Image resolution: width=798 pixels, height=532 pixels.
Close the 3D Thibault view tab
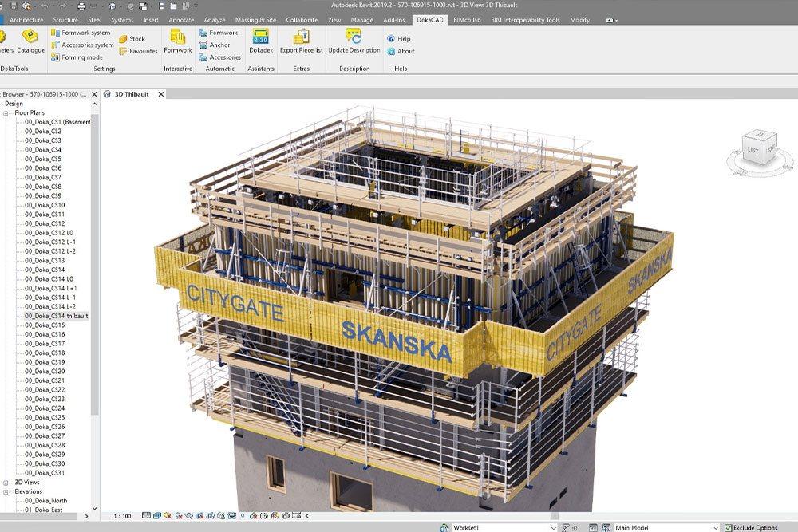pos(160,94)
